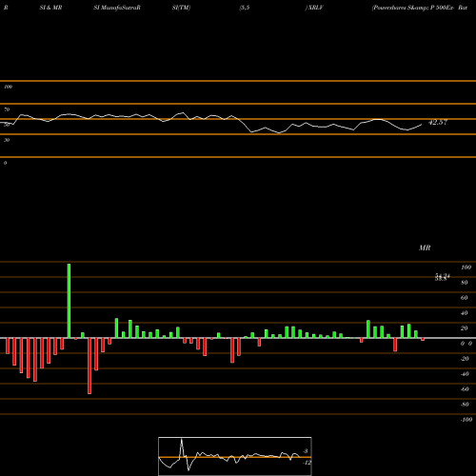This screenshot has height=476, width=476.
Task: Click the 80 label on the MR axis
Action: [x=465, y=283]
